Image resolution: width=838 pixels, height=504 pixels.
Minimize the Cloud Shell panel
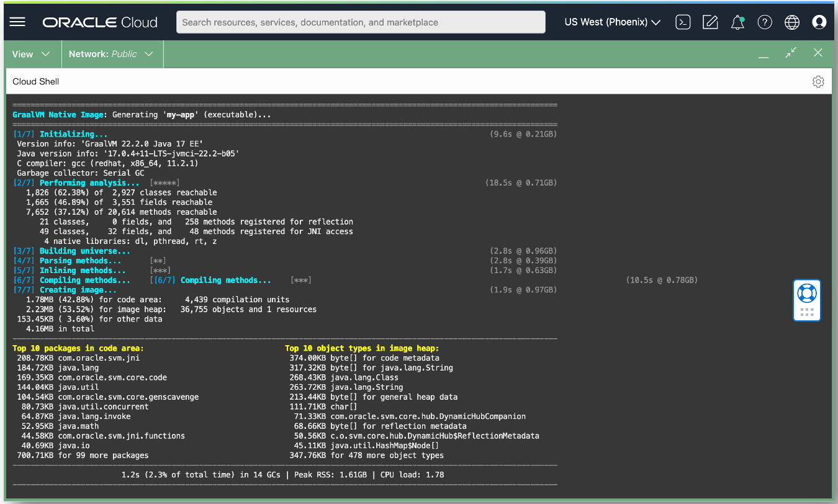point(763,56)
